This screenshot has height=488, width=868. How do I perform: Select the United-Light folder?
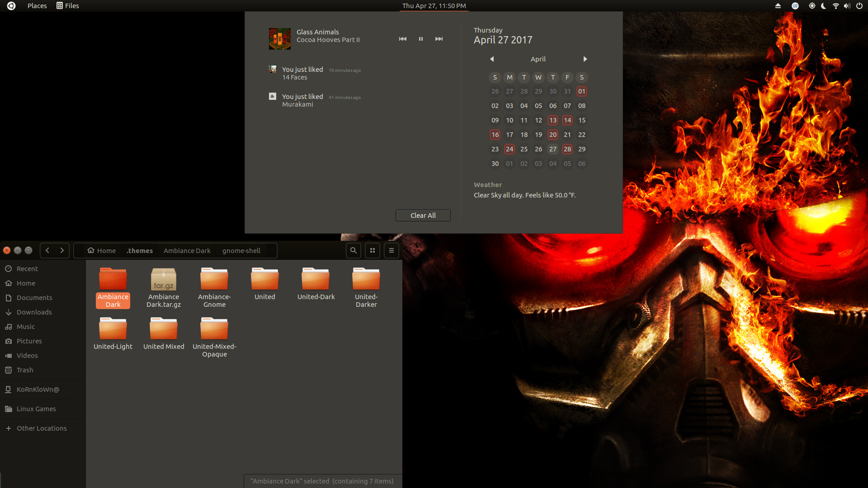click(x=113, y=333)
